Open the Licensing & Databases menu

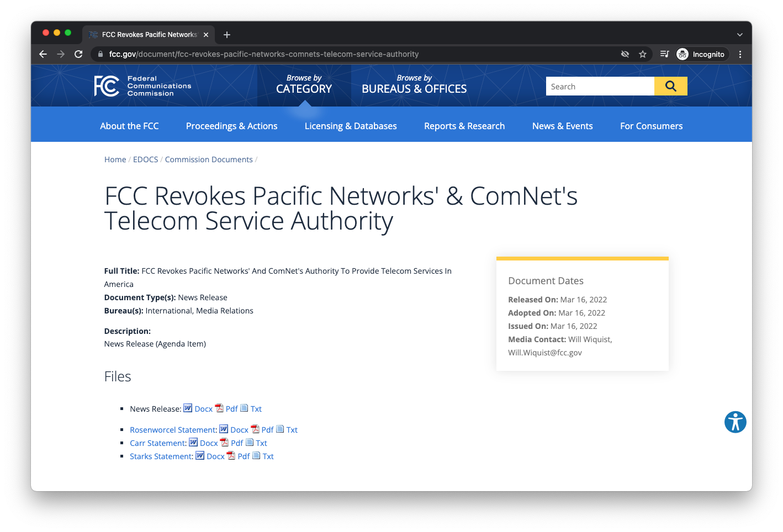tap(351, 126)
